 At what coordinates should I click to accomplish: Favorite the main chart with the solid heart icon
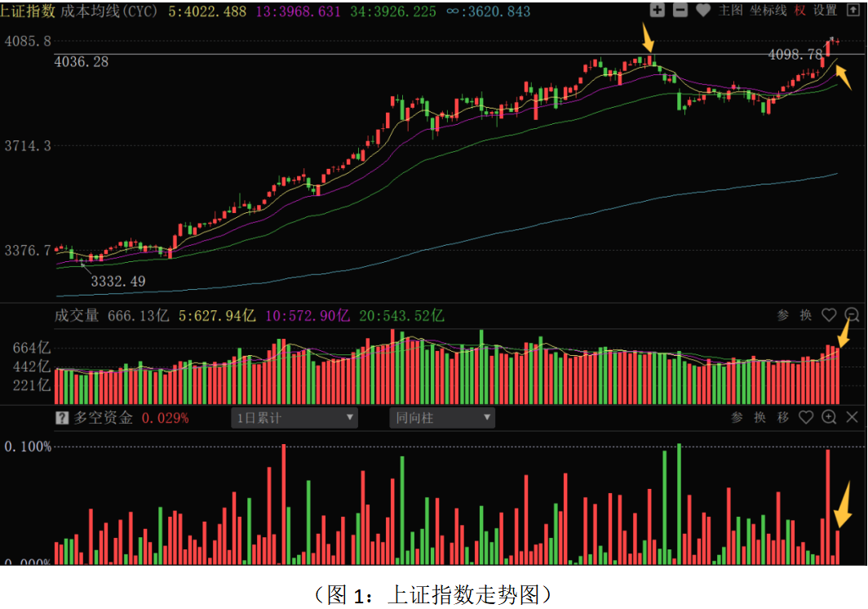[x=703, y=11]
